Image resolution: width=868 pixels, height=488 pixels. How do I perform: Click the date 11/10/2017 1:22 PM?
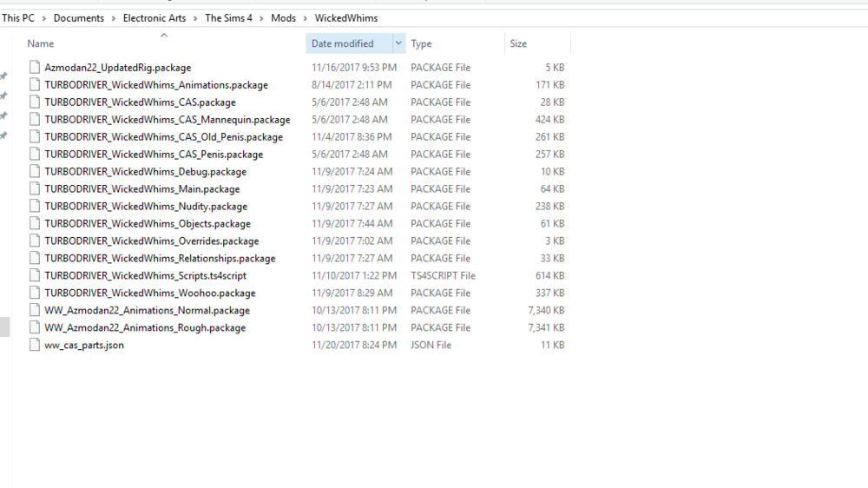[x=354, y=276]
